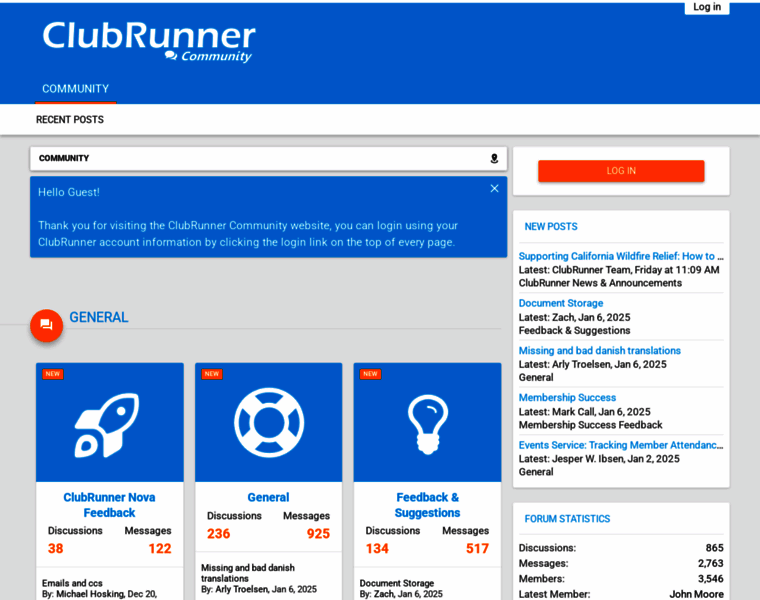Open Supporting California Wildfire Relief post

[x=621, y=256]
